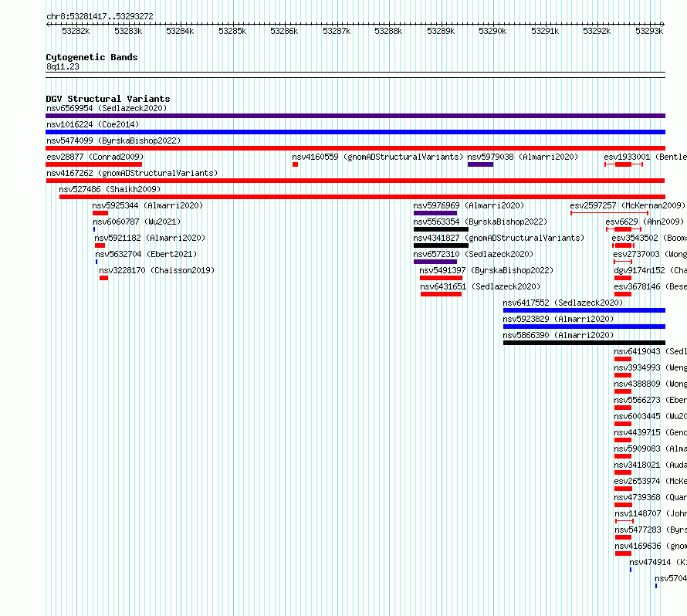Click esv2597257 (McKernan2009) label
Image resolution: width=687 pixels, height=616 pixels.
coord(628,205)
